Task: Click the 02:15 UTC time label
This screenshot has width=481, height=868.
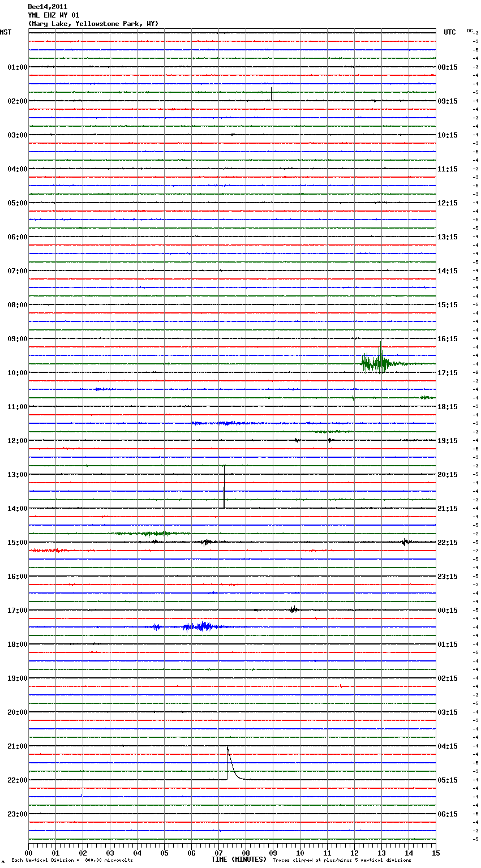Action: pos(448,678)
